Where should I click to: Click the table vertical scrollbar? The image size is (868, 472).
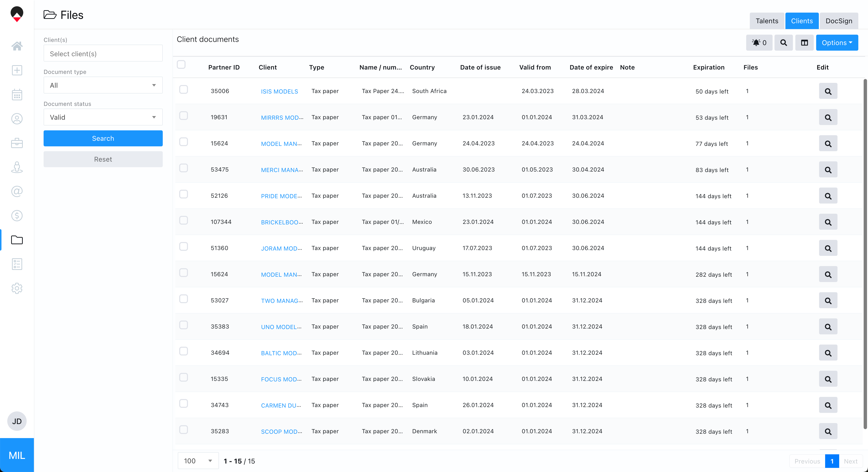click(865, 254)
